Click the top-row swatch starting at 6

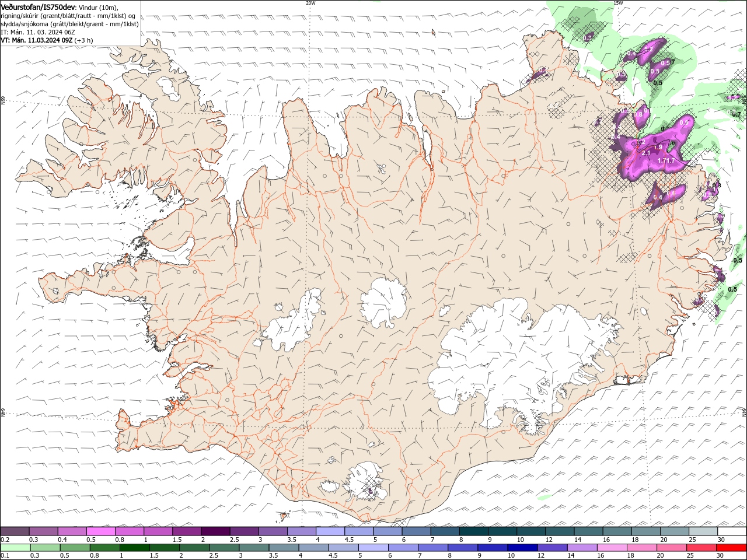click(416, 531)
